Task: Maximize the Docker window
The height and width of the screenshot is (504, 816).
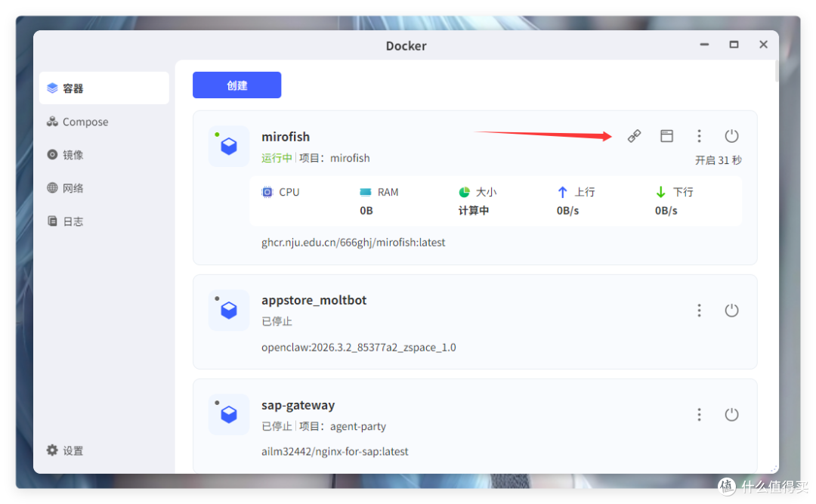Action: coord(734,45)
